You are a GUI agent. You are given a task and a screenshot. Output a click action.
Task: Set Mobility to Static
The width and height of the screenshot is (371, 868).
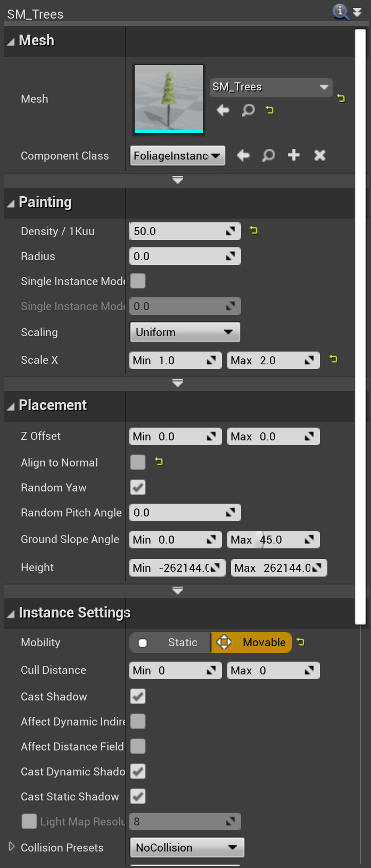tap(170, 642)
